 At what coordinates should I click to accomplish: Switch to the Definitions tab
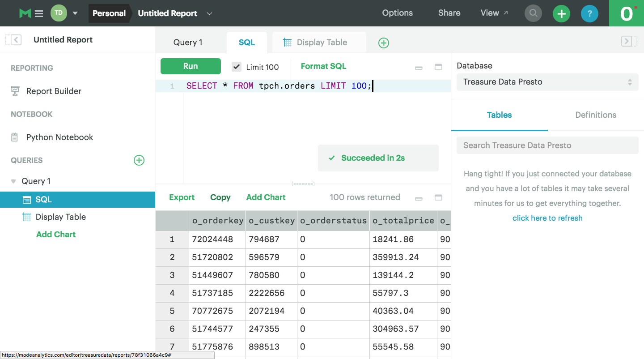click(x=596, y=115)
